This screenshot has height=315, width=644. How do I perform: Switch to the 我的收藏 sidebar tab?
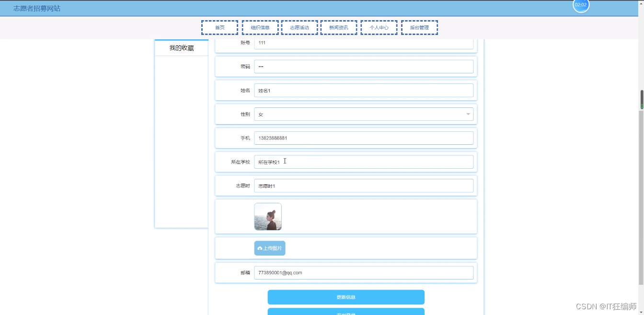[x=182, y=48]
